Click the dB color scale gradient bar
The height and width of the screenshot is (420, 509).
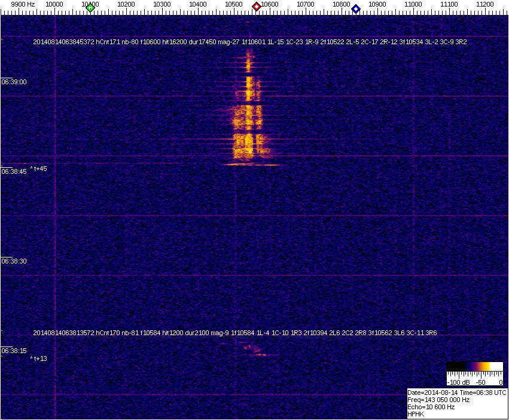(474, 366)
